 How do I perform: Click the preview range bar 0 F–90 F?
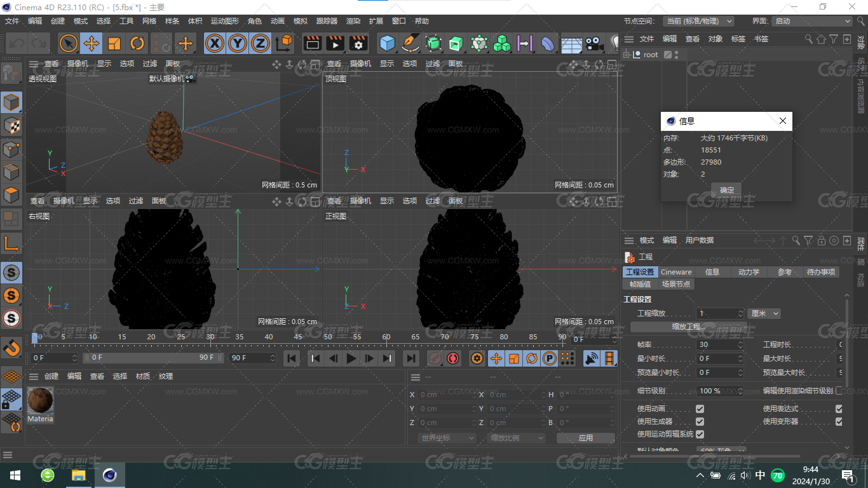153,358
